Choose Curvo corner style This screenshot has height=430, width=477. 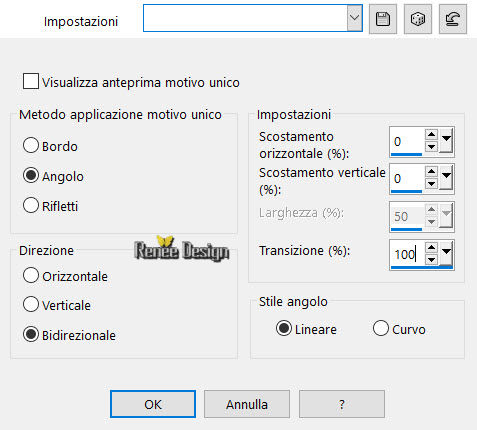[x=381, y=328]
